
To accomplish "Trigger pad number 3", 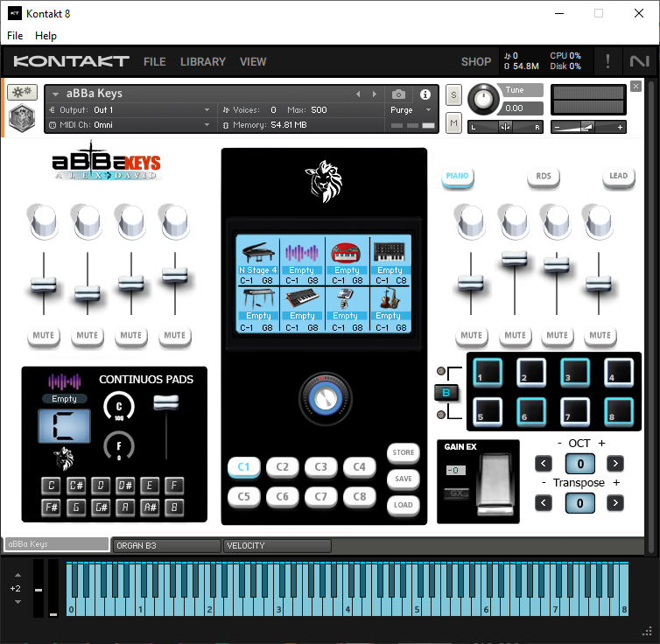I will (x=575, y=372).
